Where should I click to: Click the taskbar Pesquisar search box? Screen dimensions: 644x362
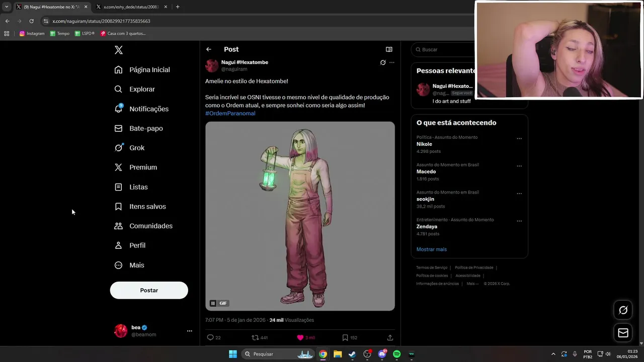click(279, 354)
